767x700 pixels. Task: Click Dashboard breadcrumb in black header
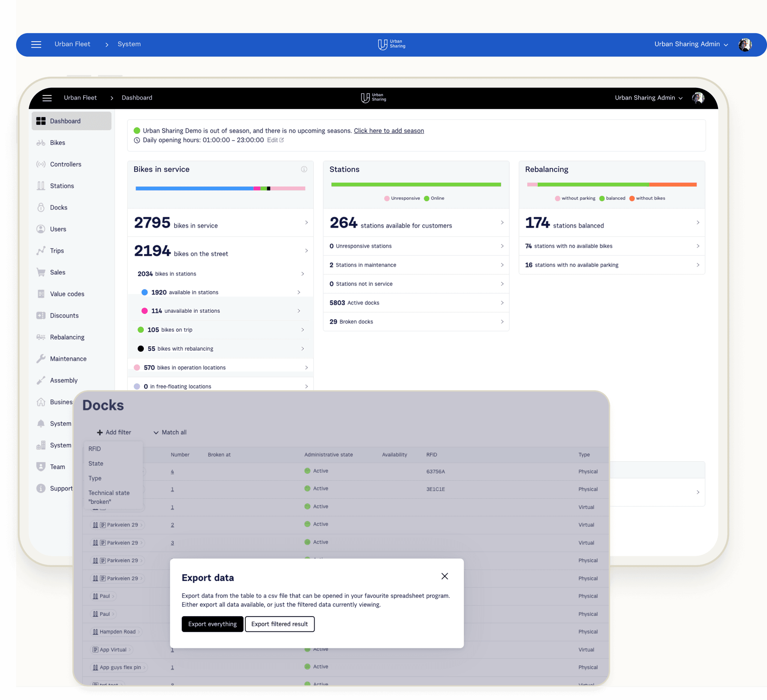(137, 98)
